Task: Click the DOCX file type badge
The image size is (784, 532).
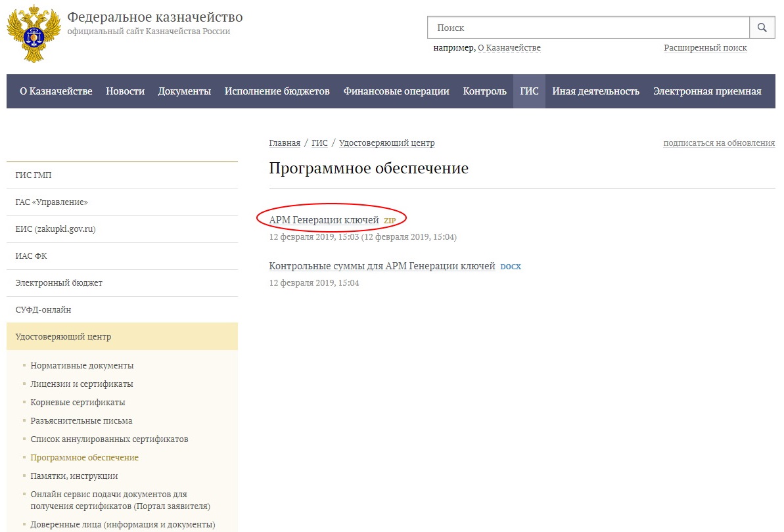Action: [x=511, y=267]
